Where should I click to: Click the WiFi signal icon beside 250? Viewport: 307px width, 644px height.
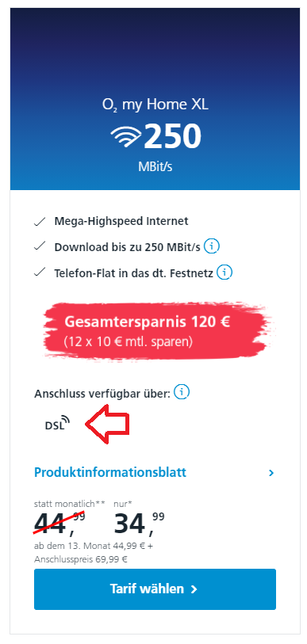[x=125, y=136]
